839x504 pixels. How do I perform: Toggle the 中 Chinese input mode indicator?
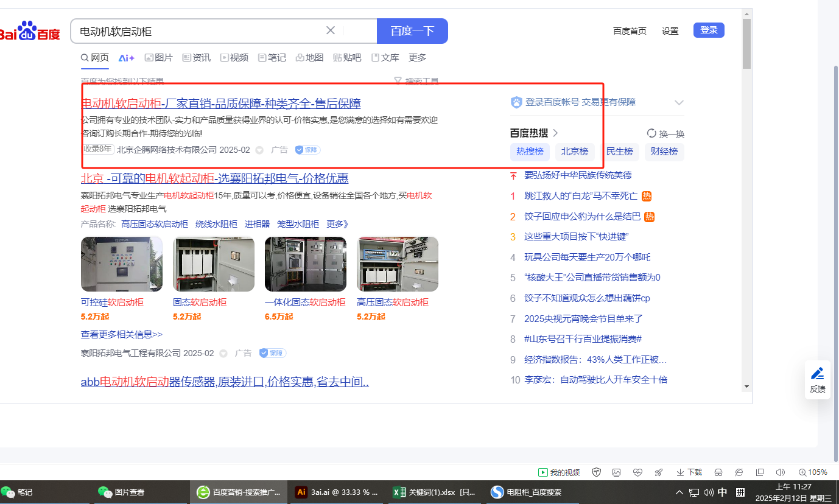[722, 492]
